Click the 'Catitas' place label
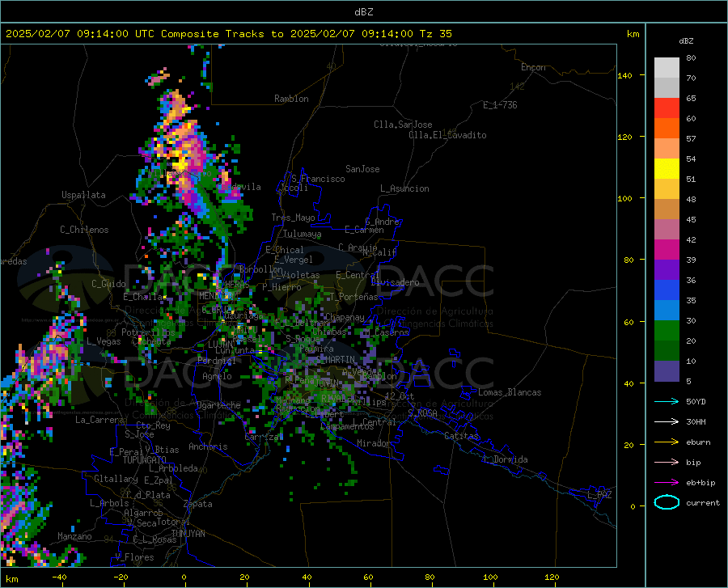This screenshot has height=588, width=728. [461, 436]
